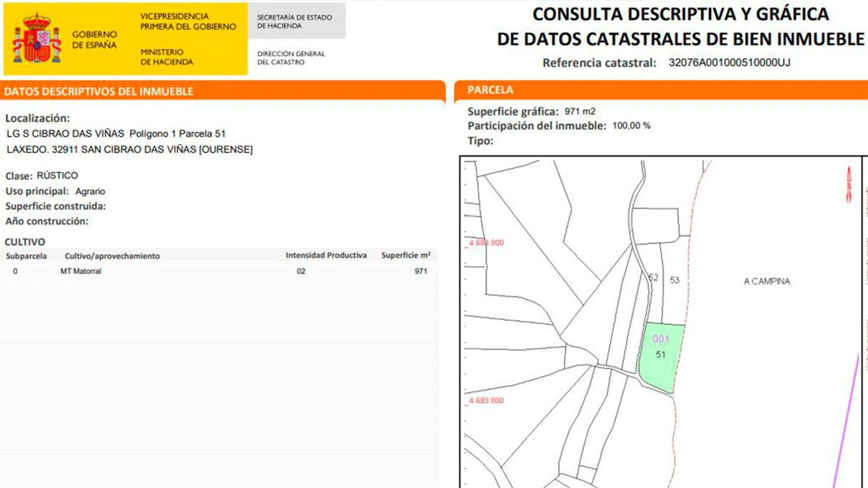Image resolution: width=868 pixels, height=488 pixels.
Task: Click the Gobierno de España logo text
Action: pyautogui.click(x=94, y=39)
